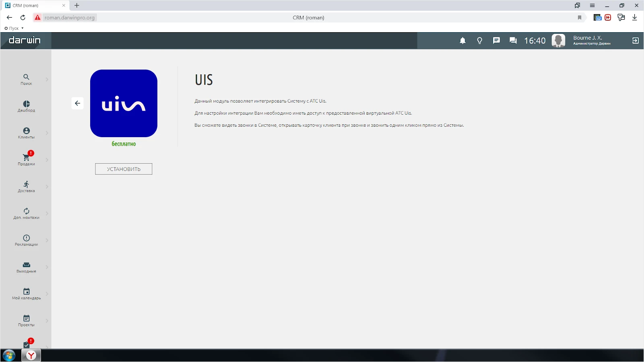Expand the Проекты submenu chevron
Viewport: 644px width, 362px height.
(47, 321)
